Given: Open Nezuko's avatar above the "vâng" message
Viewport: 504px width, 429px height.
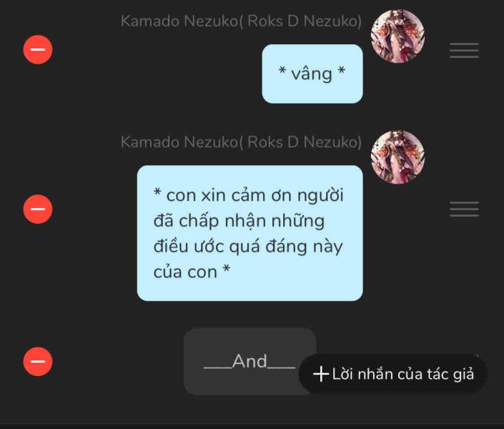Looking at the screenshot, I should pyautogui.click(x=397, y=36).
